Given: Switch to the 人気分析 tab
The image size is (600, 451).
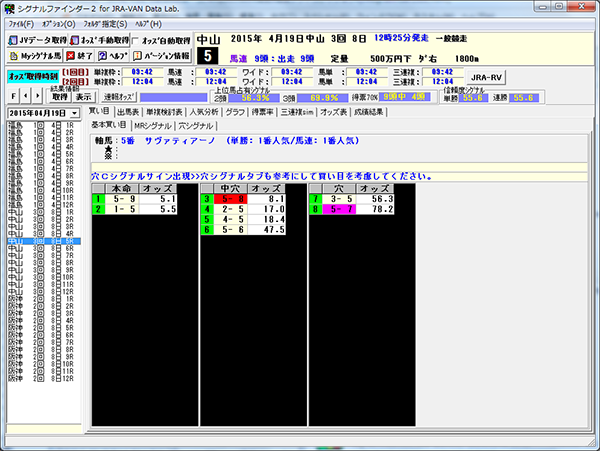Looking at the screenshot, I should 204,112.
